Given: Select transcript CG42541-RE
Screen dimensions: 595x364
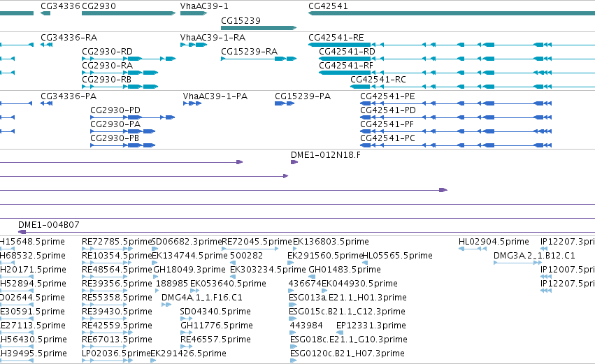Looking at the screenshot, I should (x=336, y=38).
